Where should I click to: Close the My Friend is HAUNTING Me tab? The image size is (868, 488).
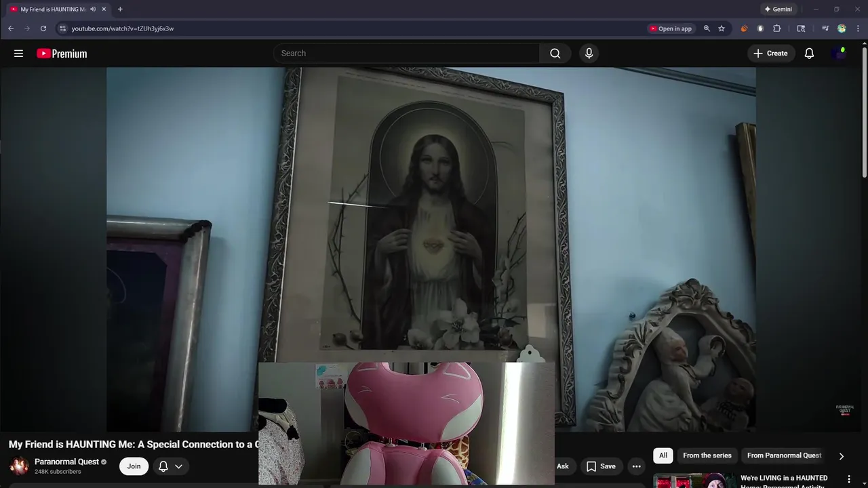(104, 9)
